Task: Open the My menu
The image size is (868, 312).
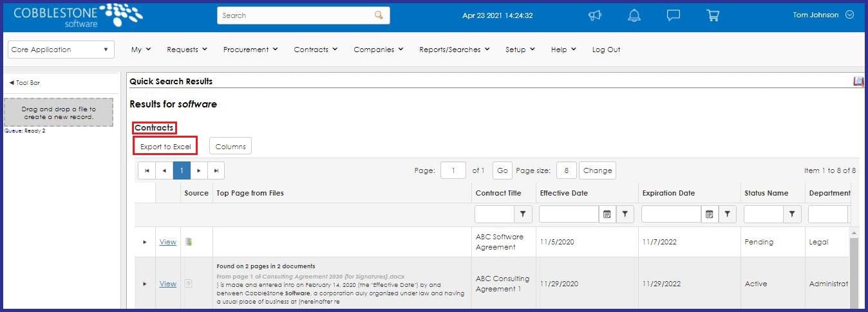Action: point(140,50)
